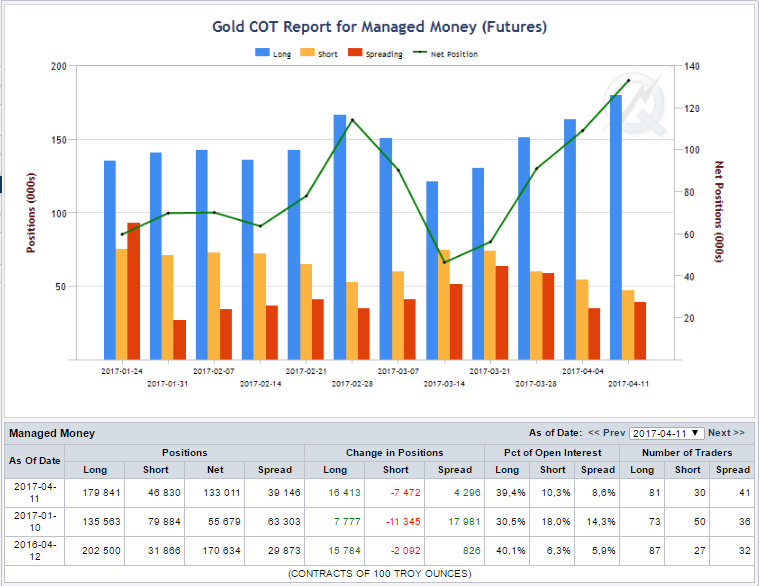Click the Net Position point at 2017-03-14 low
Viewport: 759px width, 586px height.
(444, 262)
